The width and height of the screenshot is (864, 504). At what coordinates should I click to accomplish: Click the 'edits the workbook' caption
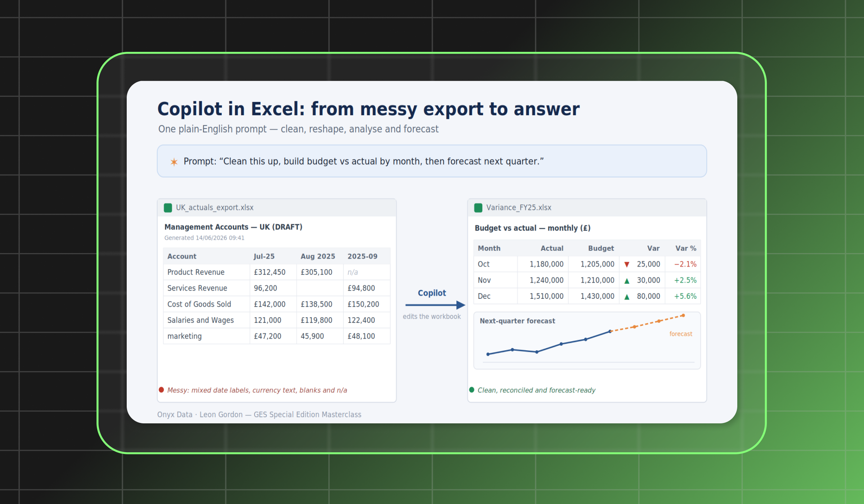pyautogui.click(x=432, y=316)
